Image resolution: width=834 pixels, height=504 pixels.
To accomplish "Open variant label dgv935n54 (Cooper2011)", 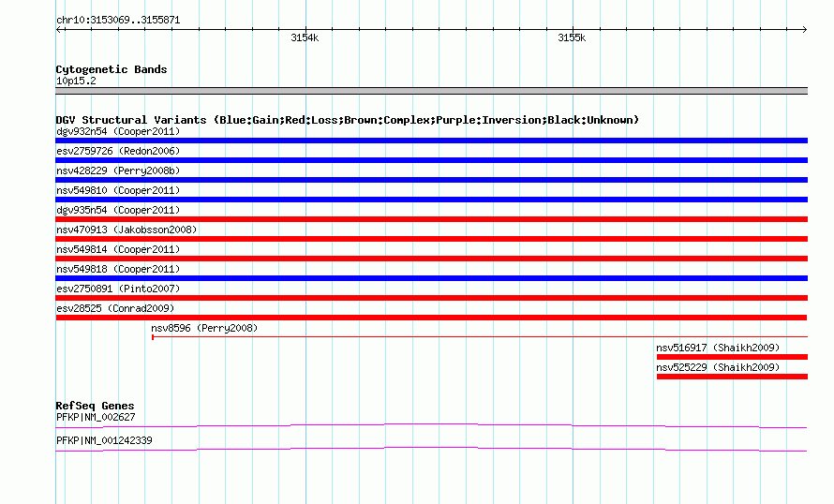I will [118, 210].
